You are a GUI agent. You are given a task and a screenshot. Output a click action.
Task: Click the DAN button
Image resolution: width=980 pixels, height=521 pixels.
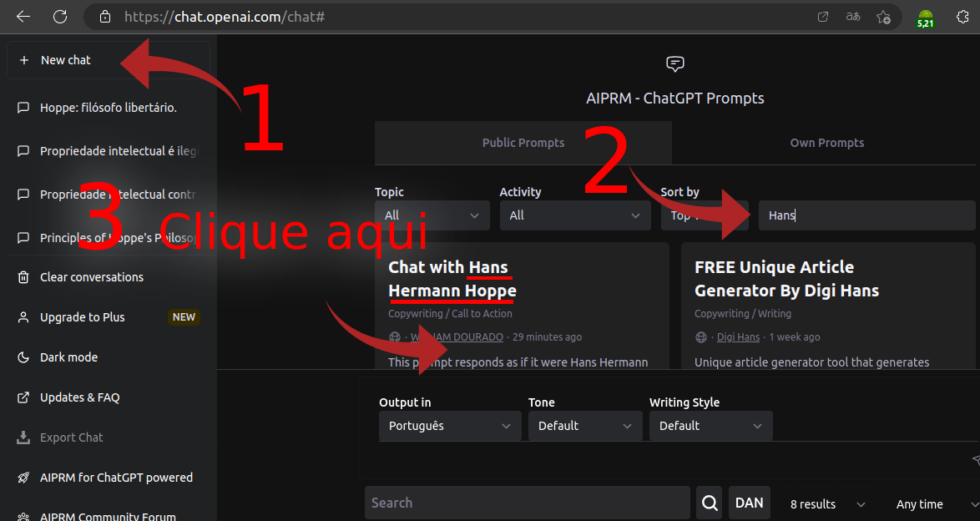pos(750,503)
